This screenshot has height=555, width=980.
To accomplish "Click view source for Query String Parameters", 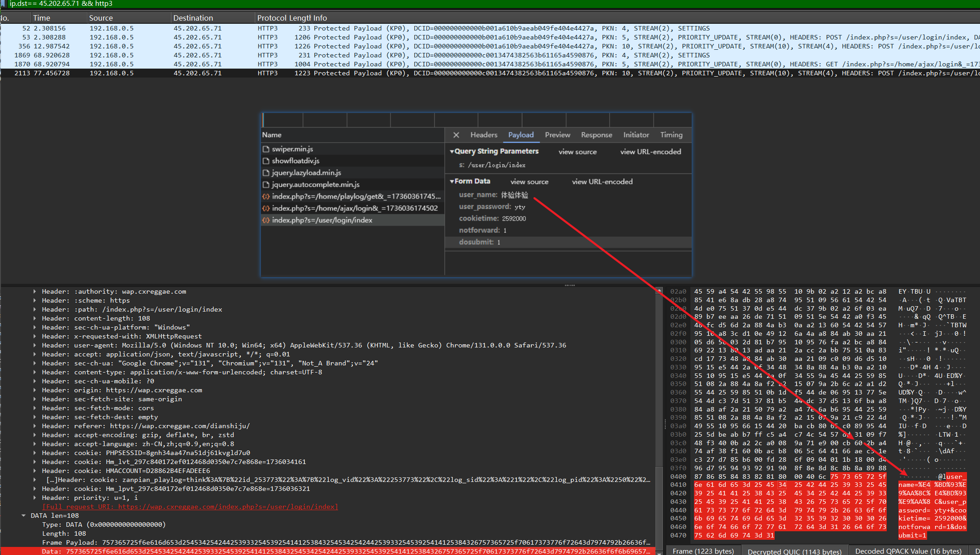I will [577, 152].
